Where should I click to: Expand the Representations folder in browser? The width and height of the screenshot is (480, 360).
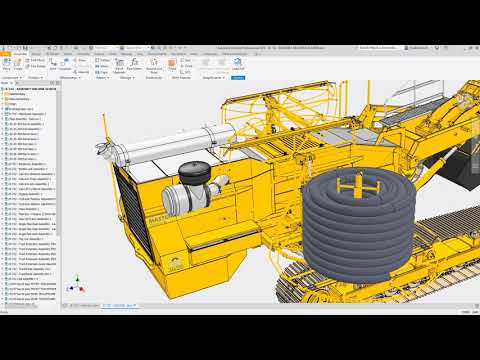coord(2,99)
